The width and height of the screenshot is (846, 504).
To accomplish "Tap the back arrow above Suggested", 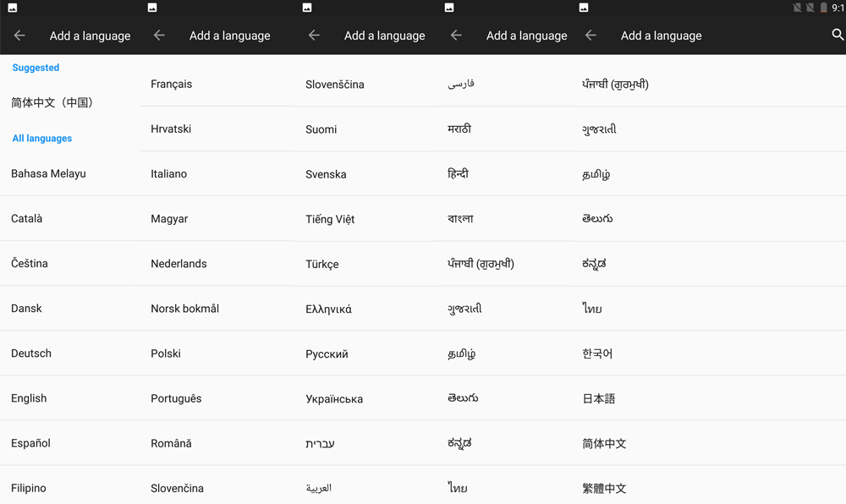I will click(19, 36).
